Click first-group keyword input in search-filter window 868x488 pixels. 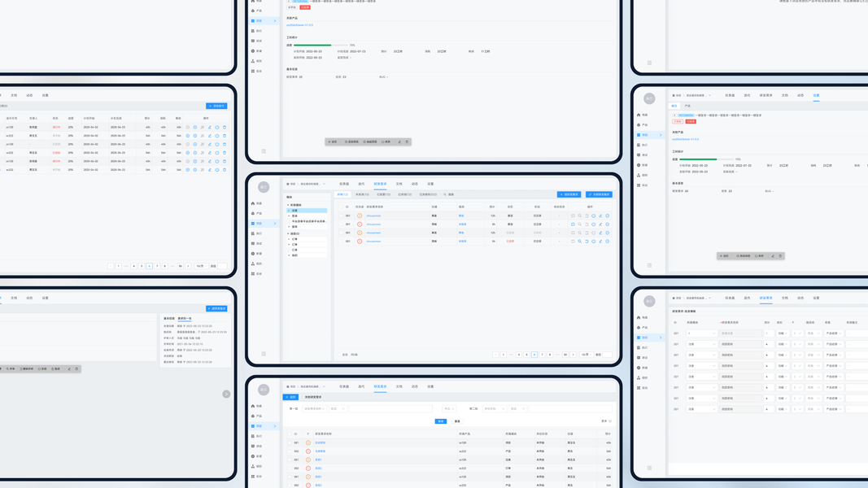click(x=390, y=409)
